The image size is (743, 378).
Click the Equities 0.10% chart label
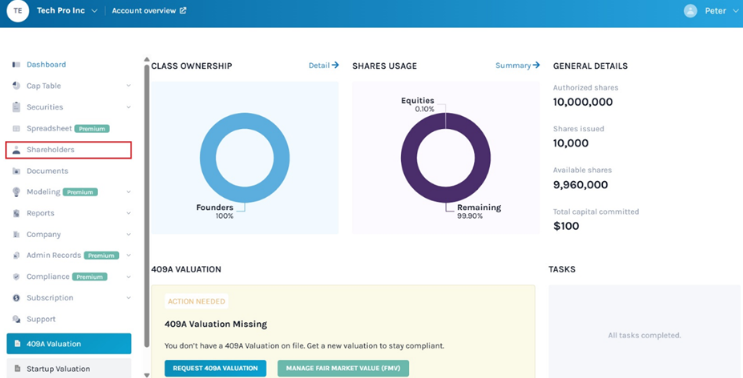click(x=417, y=104)
